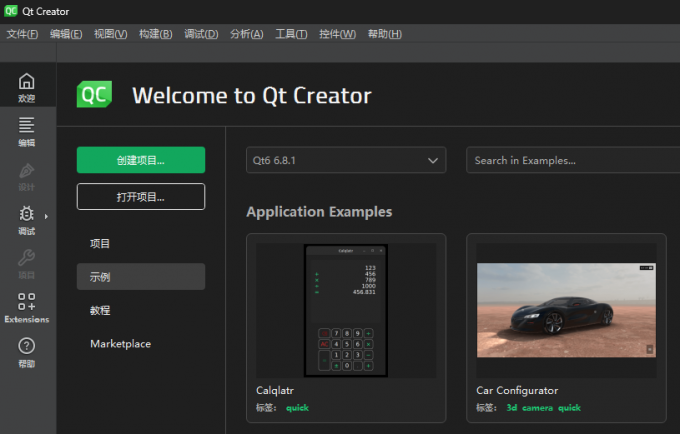
Task: Open the Welcome (欢迎) mode icon
Action: [27, 82]
